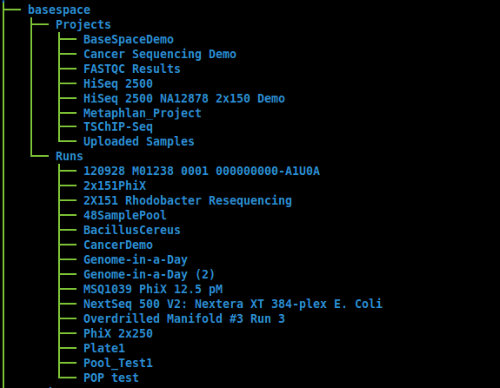Click the Projects folder entry
This screenshot has height=388, width=500.
pyautogui.click(x=83, y=25)
